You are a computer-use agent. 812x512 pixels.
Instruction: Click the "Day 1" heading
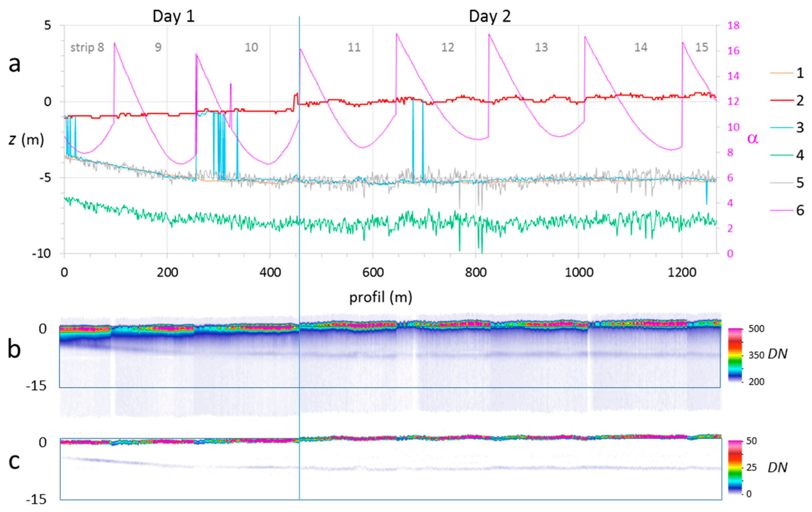click(x=174, y=16)
